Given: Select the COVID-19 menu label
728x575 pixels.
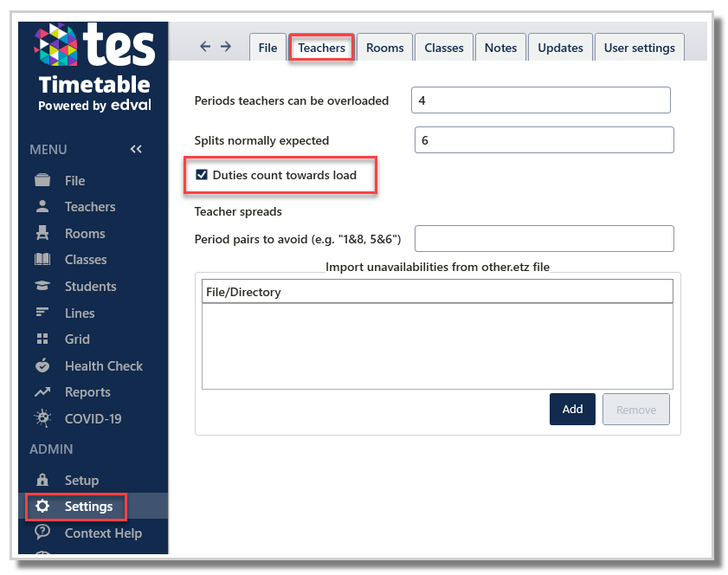Looking at the screenshot, I should pyautogui.click(x=93, y=418).
